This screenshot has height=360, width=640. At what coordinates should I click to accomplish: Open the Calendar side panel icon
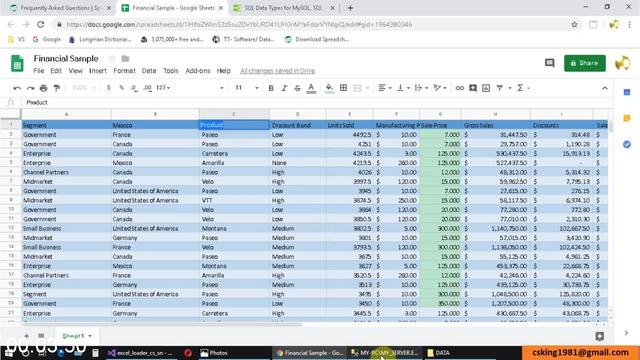[627, 92]
